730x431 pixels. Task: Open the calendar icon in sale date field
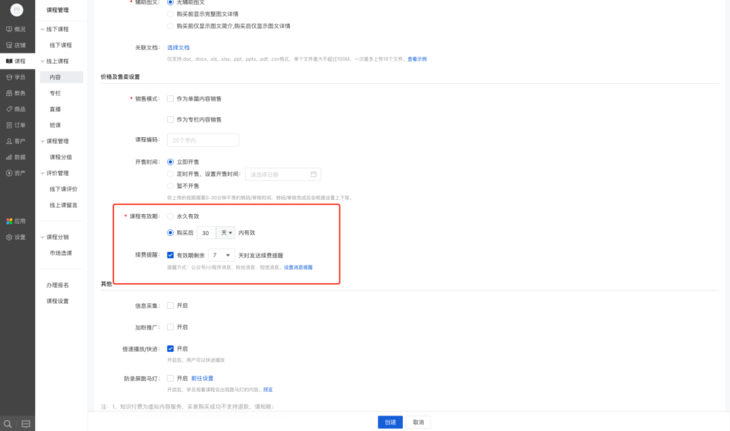click(x=314, y=174)
